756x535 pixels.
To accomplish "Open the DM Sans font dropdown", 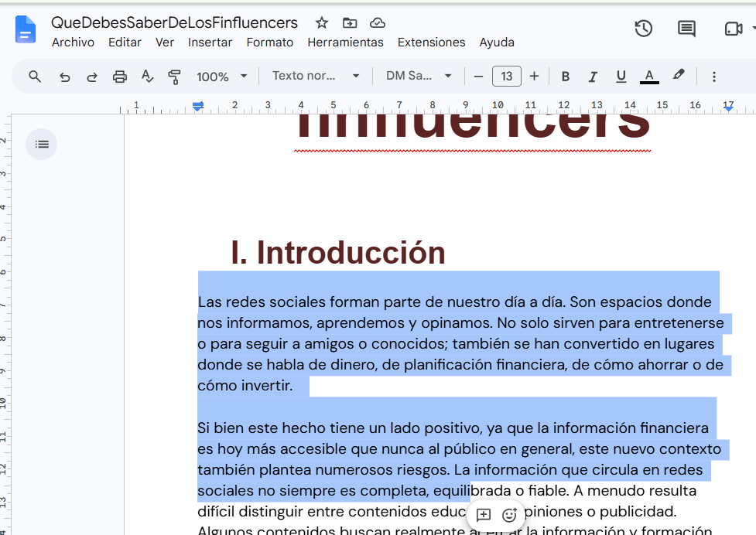I will click(x=419, y=76).
